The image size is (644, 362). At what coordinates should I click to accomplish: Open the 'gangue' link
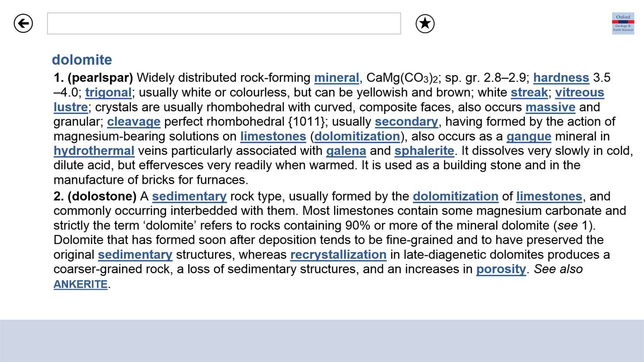pyautogui.click(x=529, y=136)
